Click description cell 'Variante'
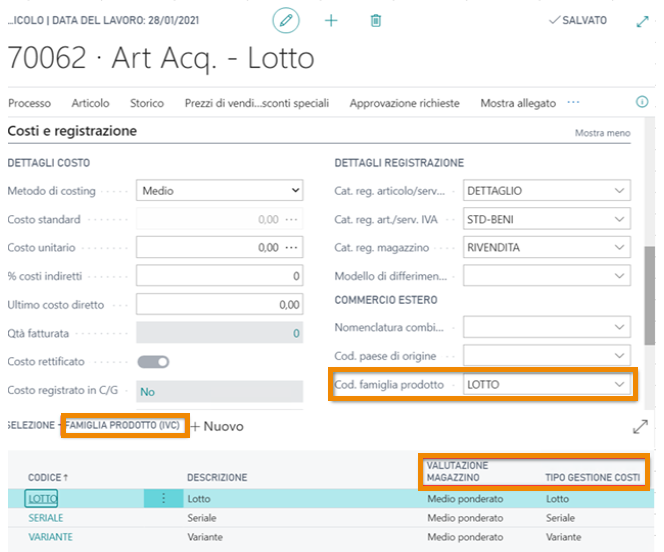 [205, 537]
